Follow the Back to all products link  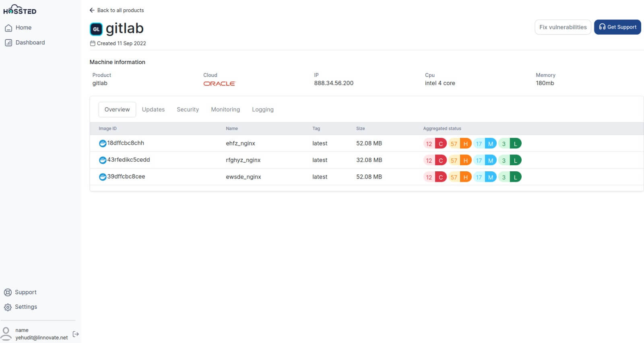pos(120,10)
